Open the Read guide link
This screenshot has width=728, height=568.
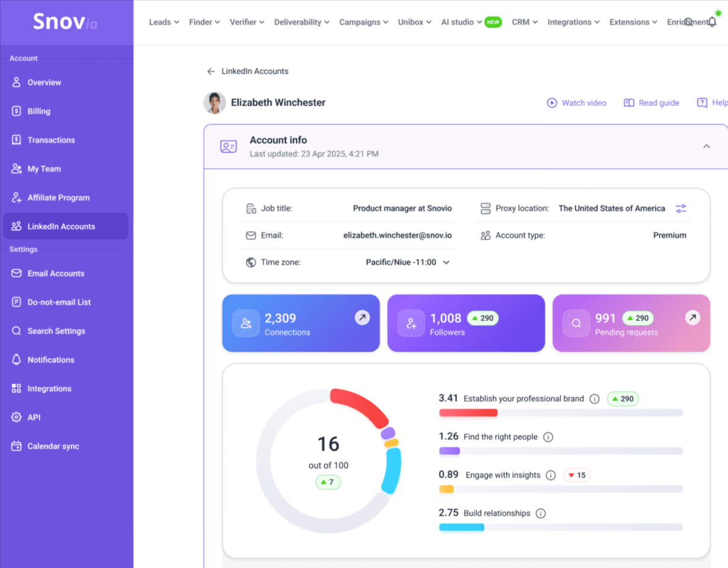(x=652, y=103)
